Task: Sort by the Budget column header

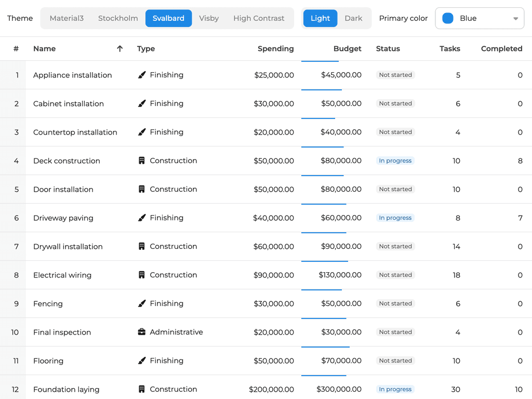Action: 347,48
